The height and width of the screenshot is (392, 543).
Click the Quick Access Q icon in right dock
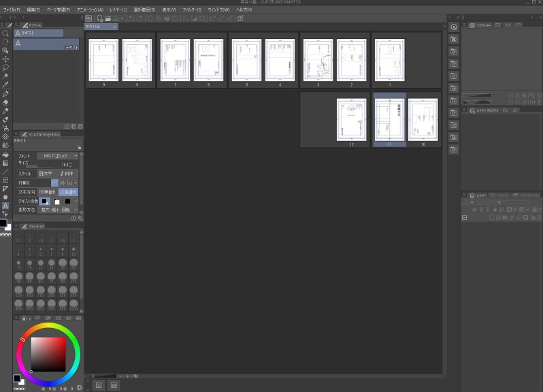point(454,27)
